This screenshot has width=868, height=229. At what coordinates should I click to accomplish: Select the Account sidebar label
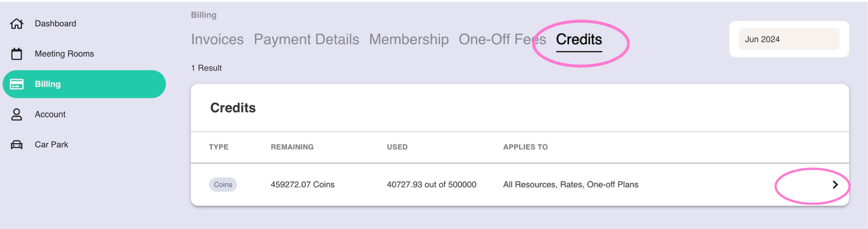50,114
